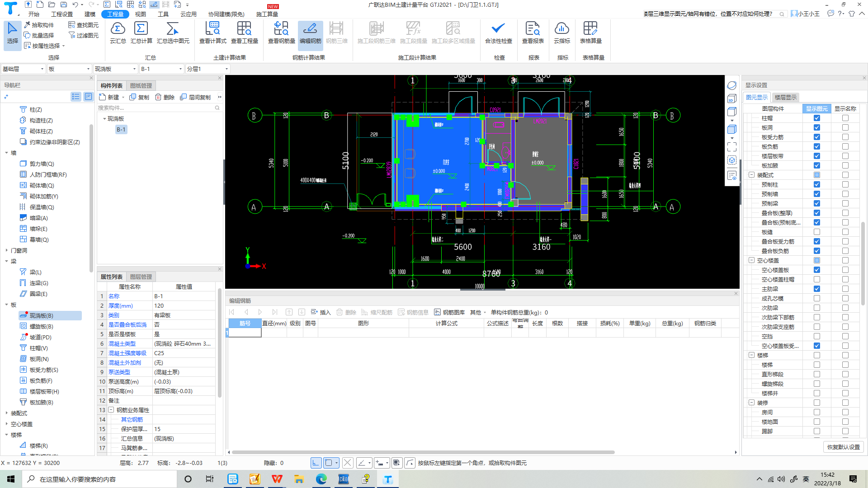This screenshot has height=488, width=868.
Task: Uncheck 显示图元 for 板洞
Action: click(x=816, y=127)
